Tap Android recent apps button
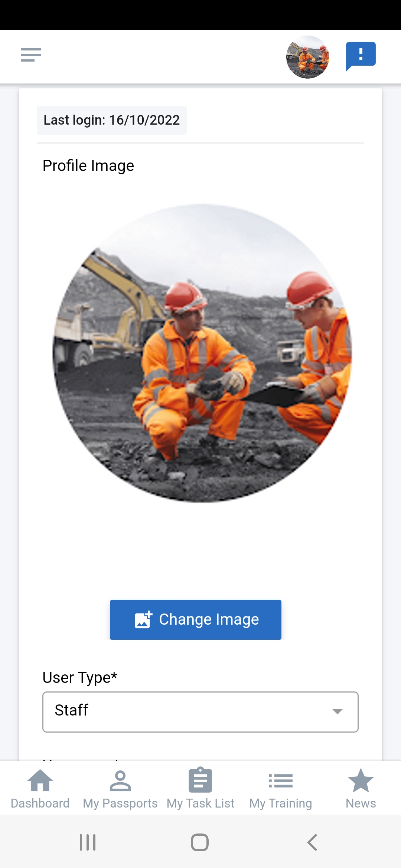 [x=88, y=842]
